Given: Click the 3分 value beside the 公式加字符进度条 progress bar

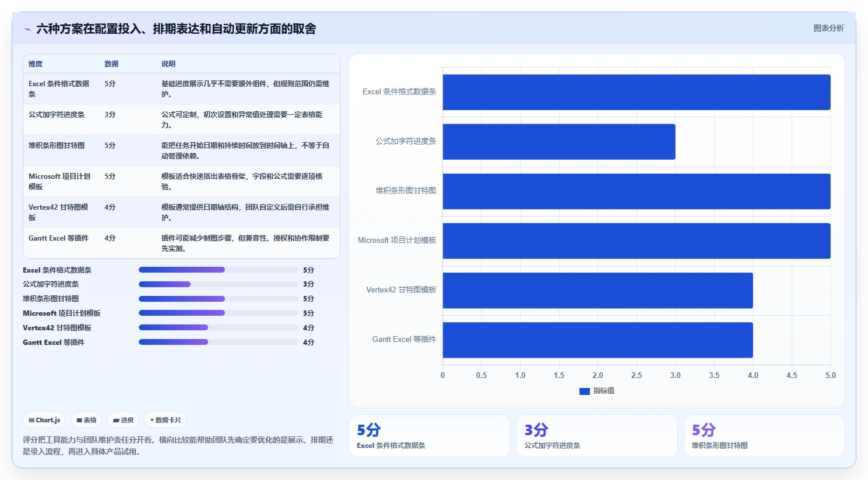Looking at the screenshot, I should [308, 284].
